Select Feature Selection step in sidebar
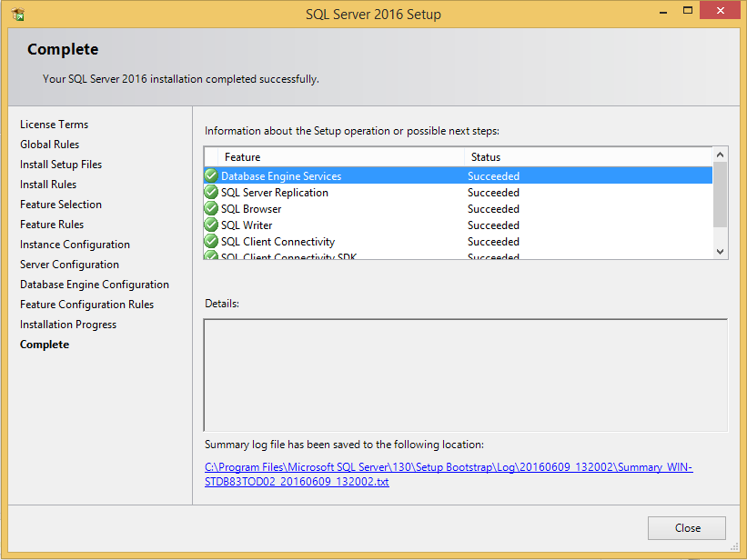 tap(61, 205)
